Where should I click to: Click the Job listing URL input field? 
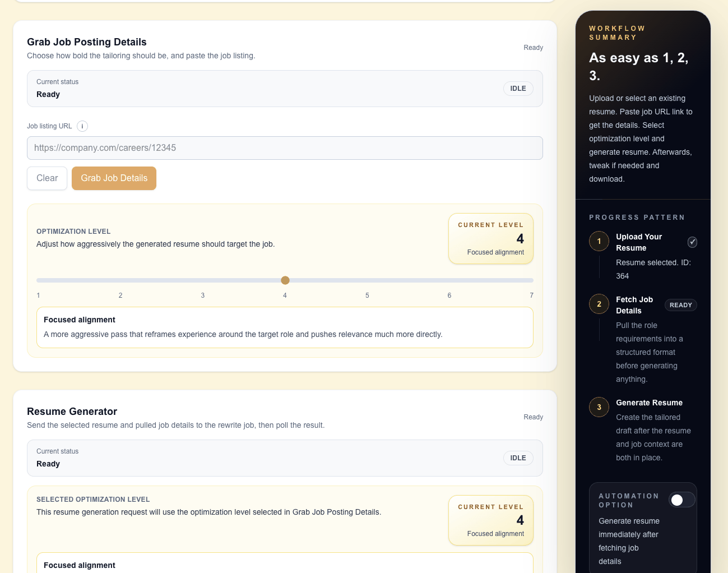(x=285, y=148)
